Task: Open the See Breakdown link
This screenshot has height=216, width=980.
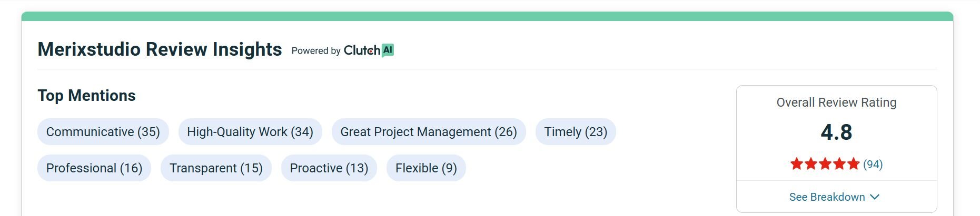Action: point(827,197)
